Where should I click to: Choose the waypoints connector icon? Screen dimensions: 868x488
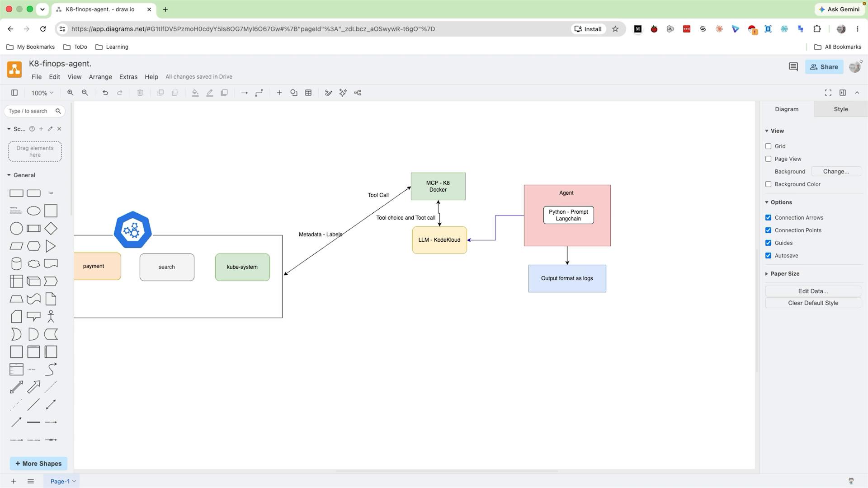259,93
